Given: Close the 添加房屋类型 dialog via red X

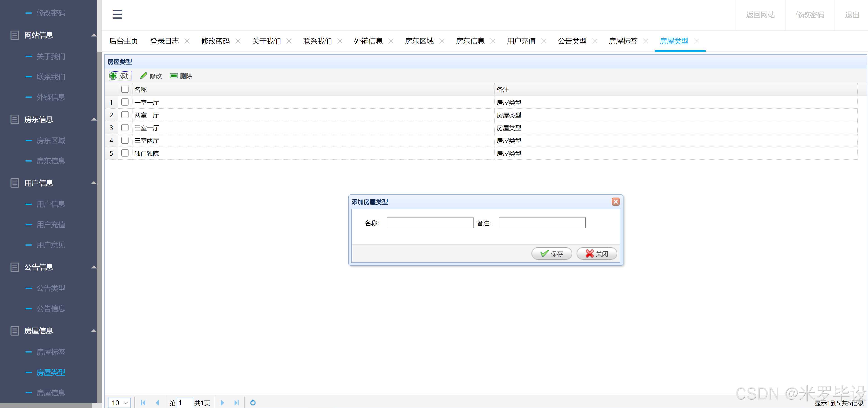Looking at the screenshot, I should coord(615,202).
